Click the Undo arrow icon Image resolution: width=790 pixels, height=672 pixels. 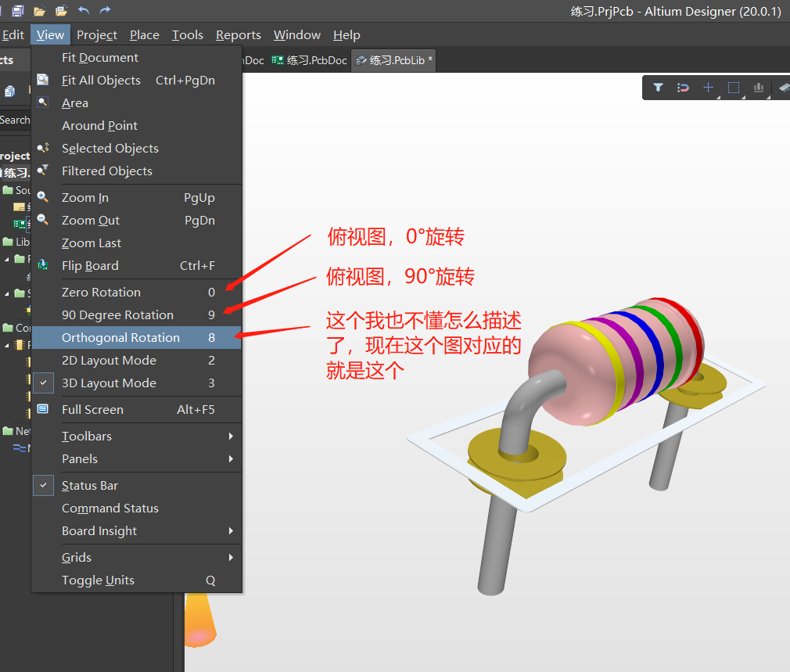83,10
